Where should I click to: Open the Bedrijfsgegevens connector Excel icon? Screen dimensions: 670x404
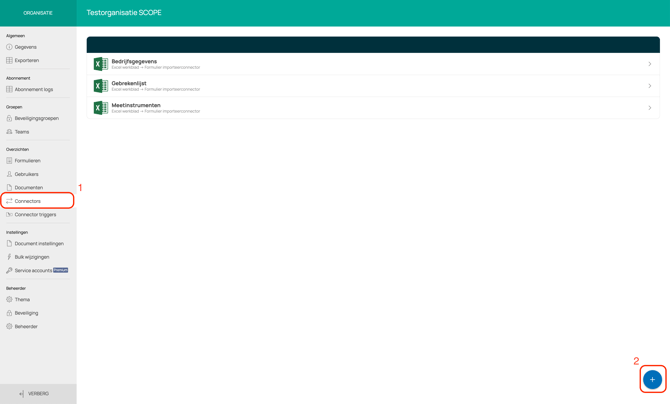point(100,64)
